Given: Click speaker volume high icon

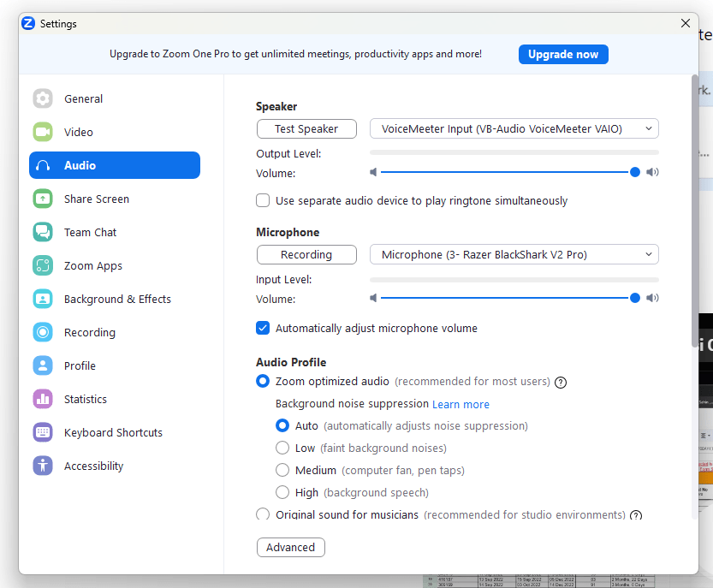Looking at the screenshot, I should click(x=652, y=172).
